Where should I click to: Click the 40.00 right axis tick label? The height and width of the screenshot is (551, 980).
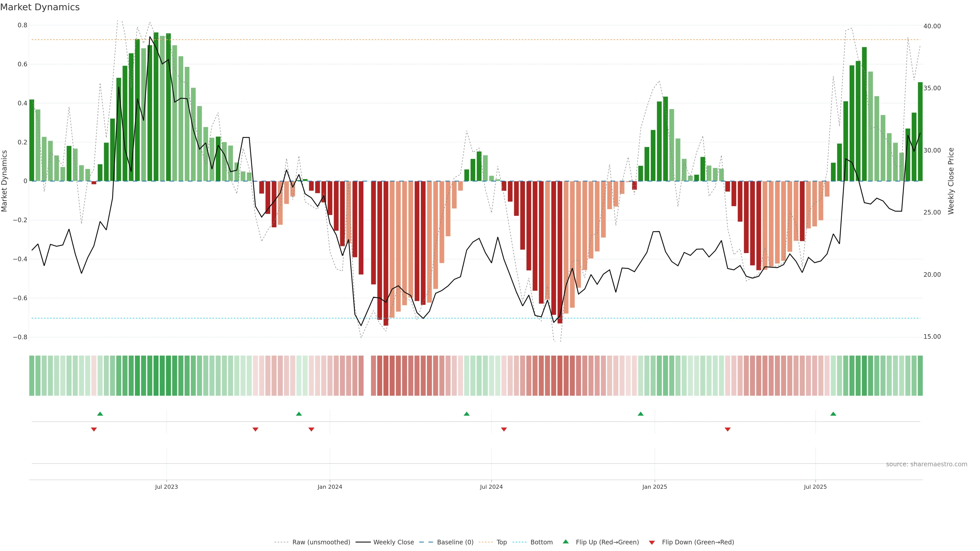932,26
